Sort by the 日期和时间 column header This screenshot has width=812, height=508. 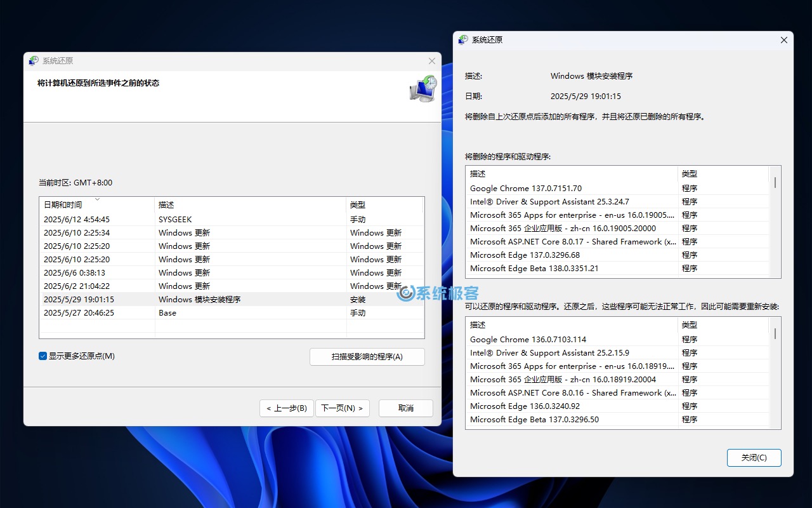pyautogui.click(x=97, y=205)
